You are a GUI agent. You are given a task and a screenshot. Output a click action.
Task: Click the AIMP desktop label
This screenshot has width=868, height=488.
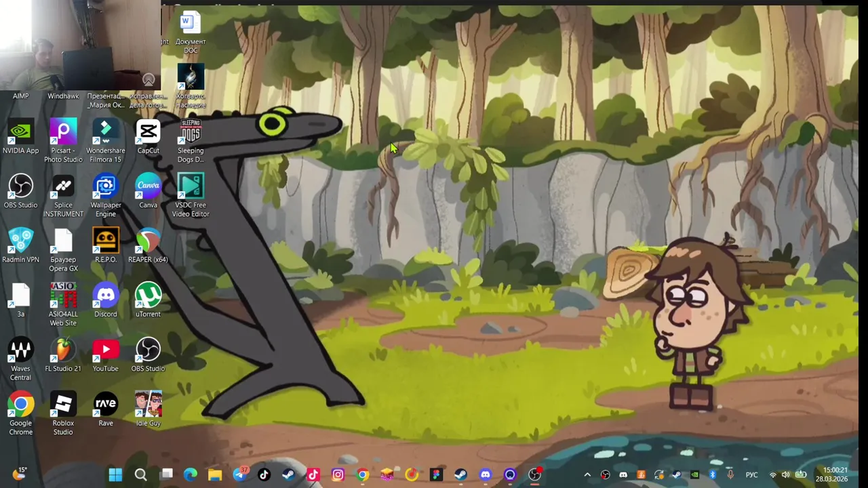click(20, 96)
